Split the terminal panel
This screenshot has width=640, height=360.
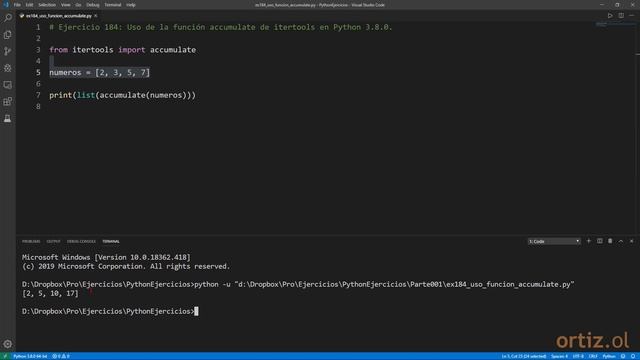click(600, 241)
